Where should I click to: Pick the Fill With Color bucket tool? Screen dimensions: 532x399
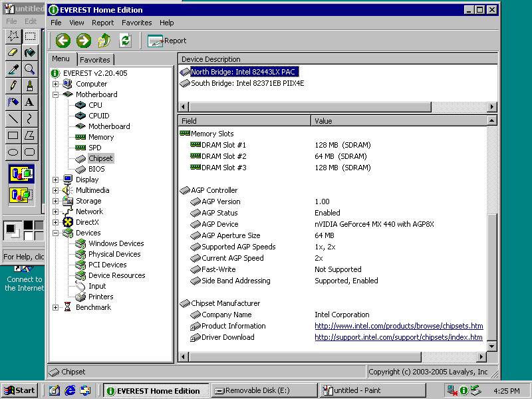[29, 53]
